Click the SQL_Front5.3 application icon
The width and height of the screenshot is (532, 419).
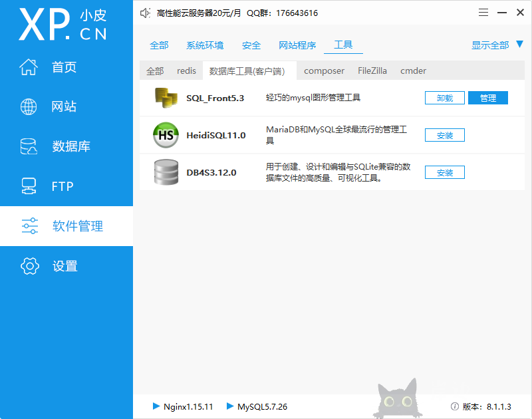pyautogui.click(x=166, y=98)
